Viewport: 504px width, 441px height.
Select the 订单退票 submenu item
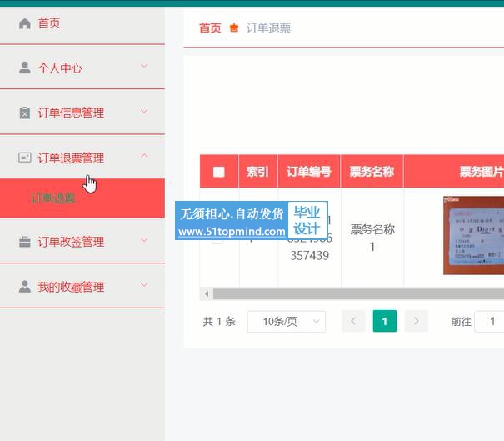coord(53,198)
